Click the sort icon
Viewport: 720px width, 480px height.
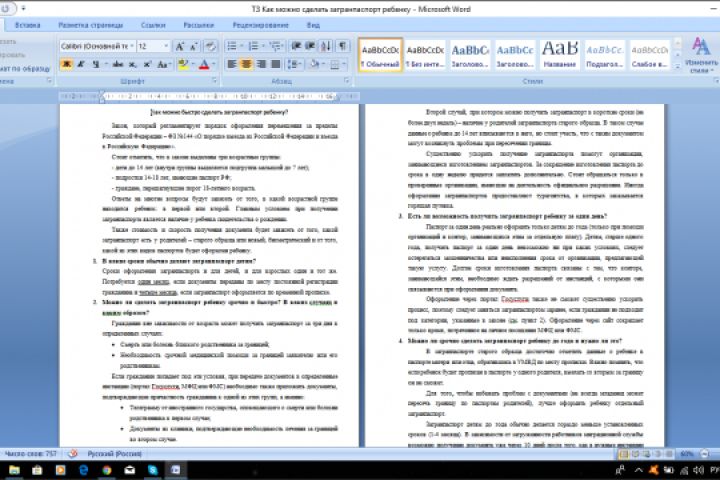click(326, 46)
